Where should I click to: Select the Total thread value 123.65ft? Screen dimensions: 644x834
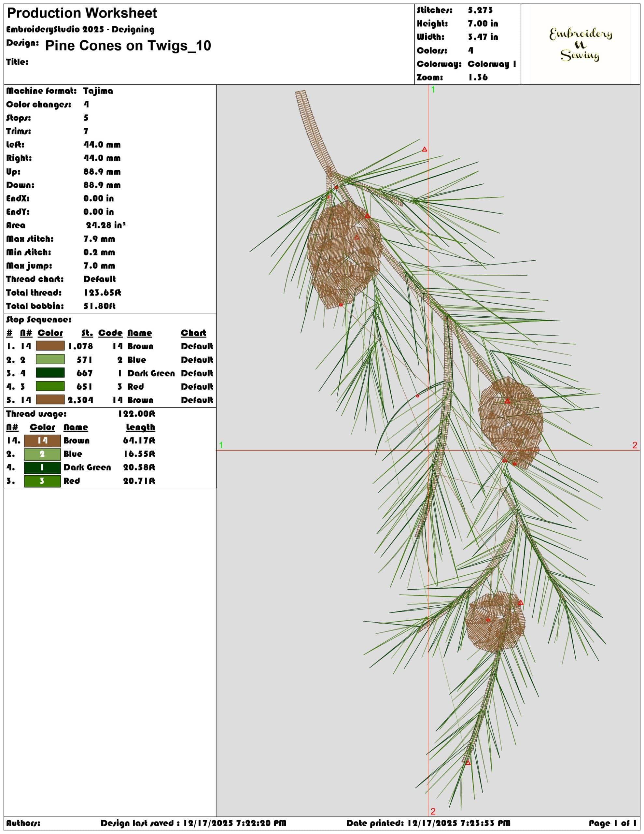tap(102, 293)
